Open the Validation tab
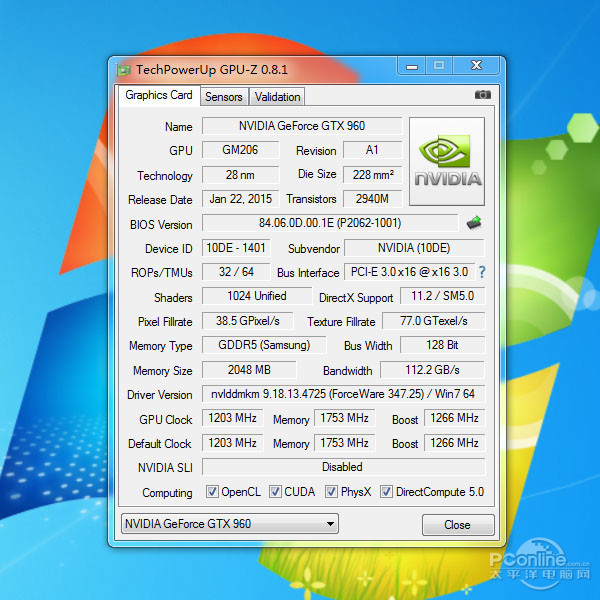The height and width of the screenshot is (600, 600). coord(277,97)
